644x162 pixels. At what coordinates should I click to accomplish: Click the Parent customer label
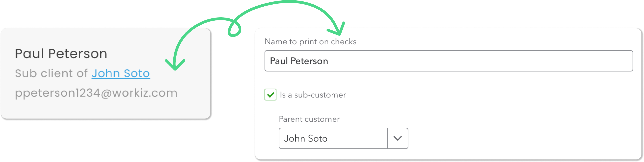click(x=309, y=119)
